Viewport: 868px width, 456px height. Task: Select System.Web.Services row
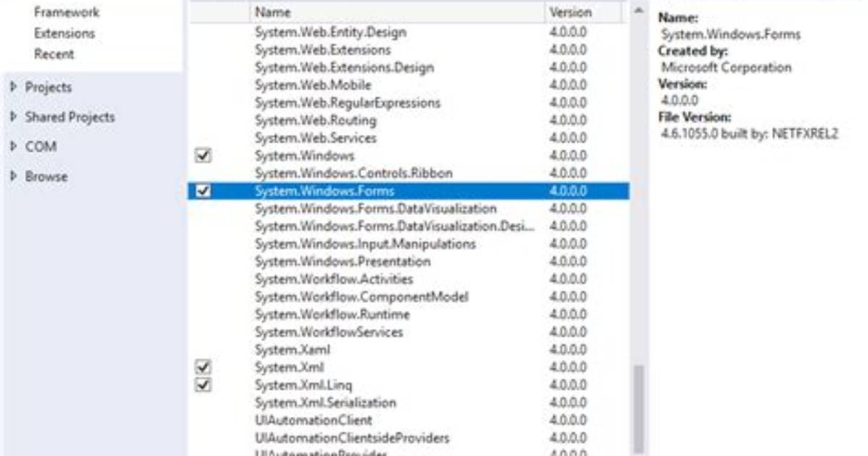pyautogui.click(x=409, y=139)
